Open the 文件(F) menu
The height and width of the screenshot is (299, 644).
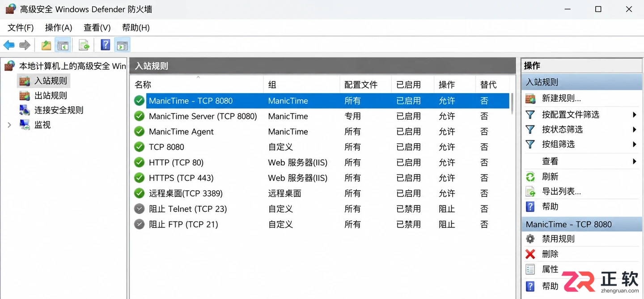[x=21, y=28]
